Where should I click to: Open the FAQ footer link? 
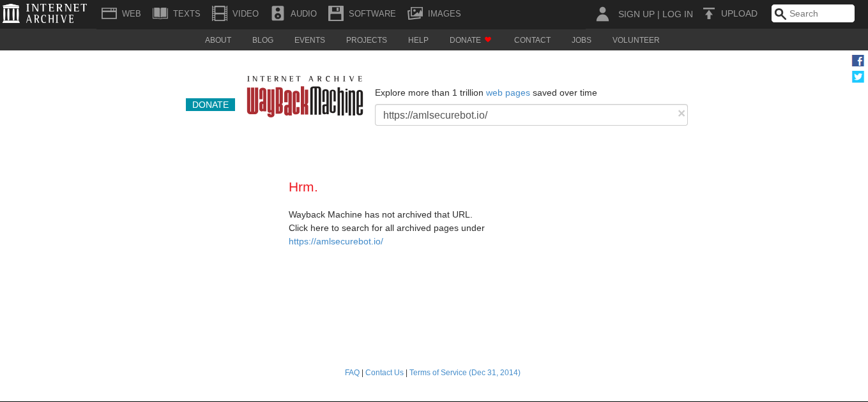[352, 373]
